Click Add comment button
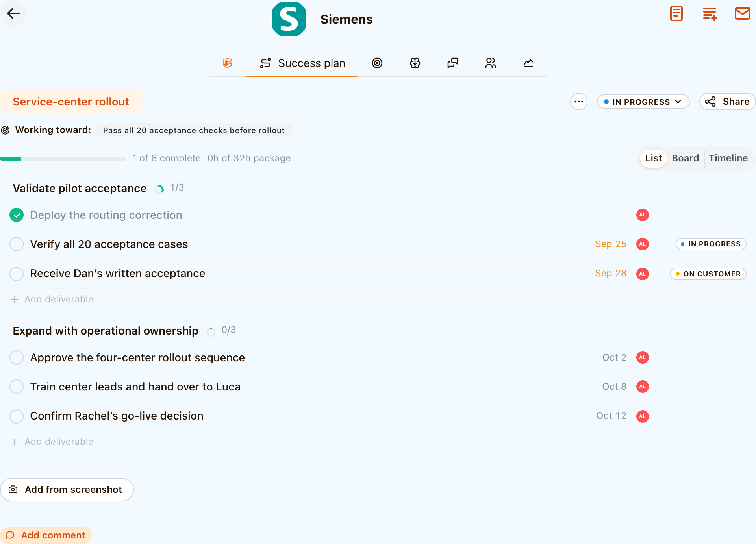The width and height of the screenshot is (756, 544). 46,535
